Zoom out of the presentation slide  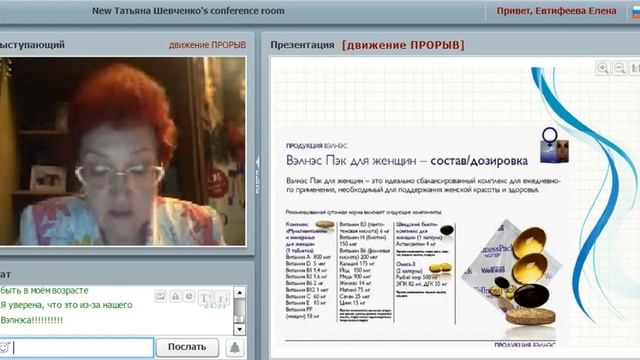pyautogui.click(x=620, y=68)
